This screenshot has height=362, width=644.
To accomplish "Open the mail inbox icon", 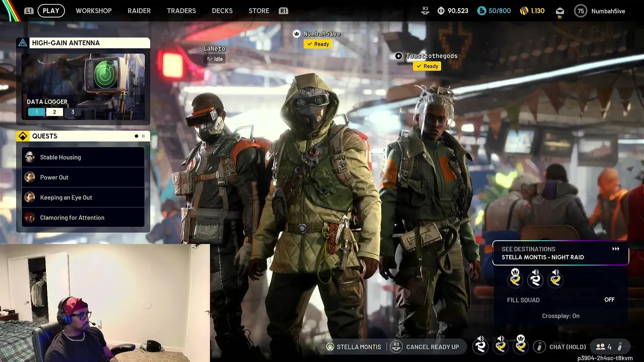I will click(560, 12).
